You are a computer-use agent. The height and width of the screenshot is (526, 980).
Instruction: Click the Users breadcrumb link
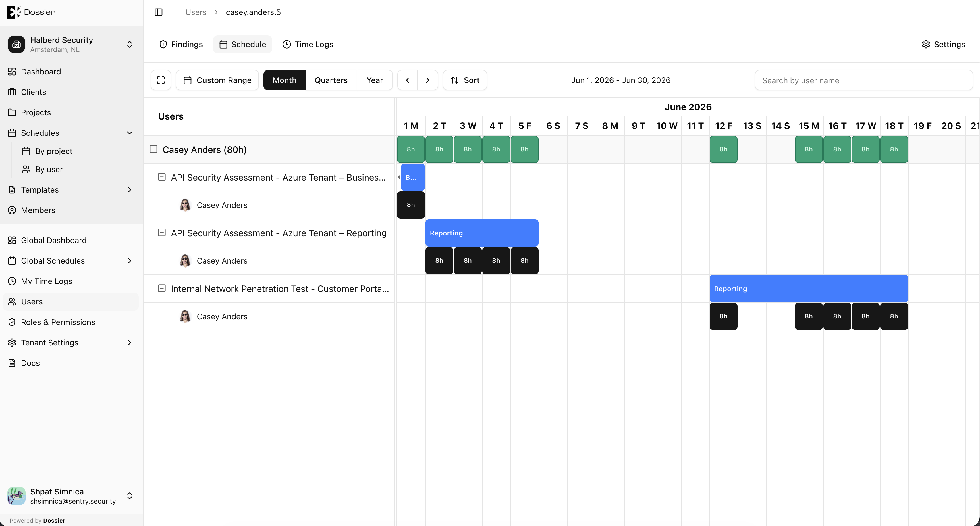pos(196,12)
